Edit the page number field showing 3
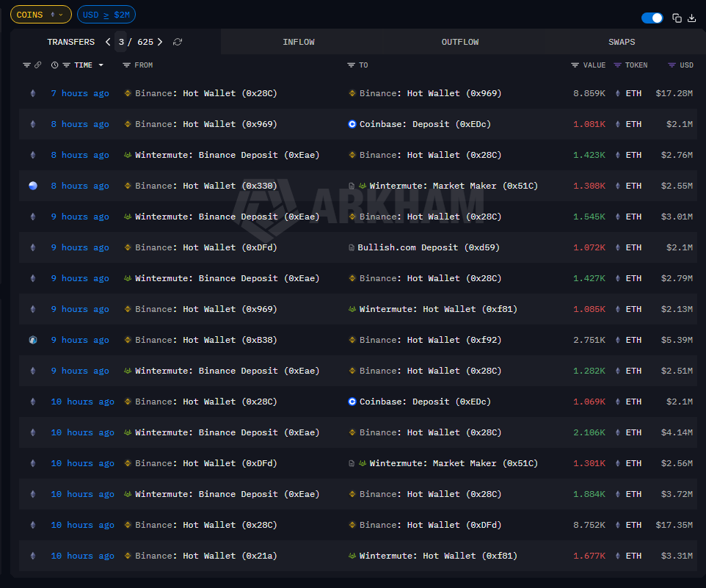The width and height of the screenshot is (706, 588). [120, 42]
